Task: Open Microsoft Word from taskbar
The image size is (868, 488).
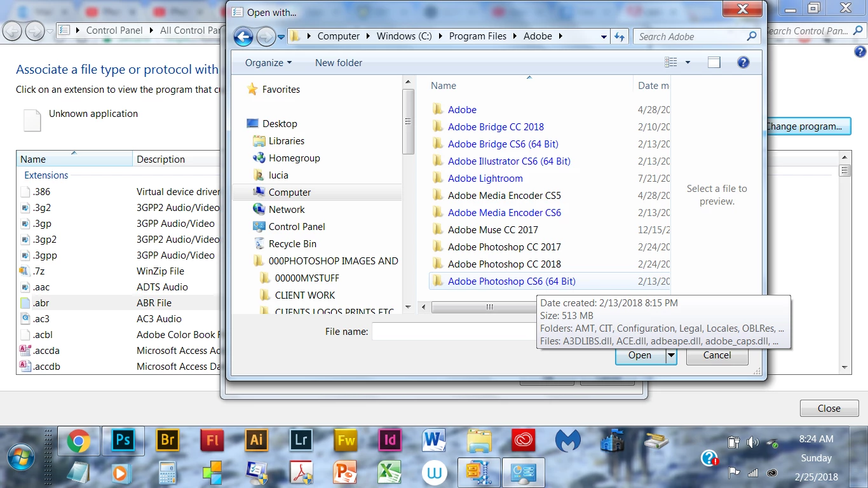Action: coord(435,440)
